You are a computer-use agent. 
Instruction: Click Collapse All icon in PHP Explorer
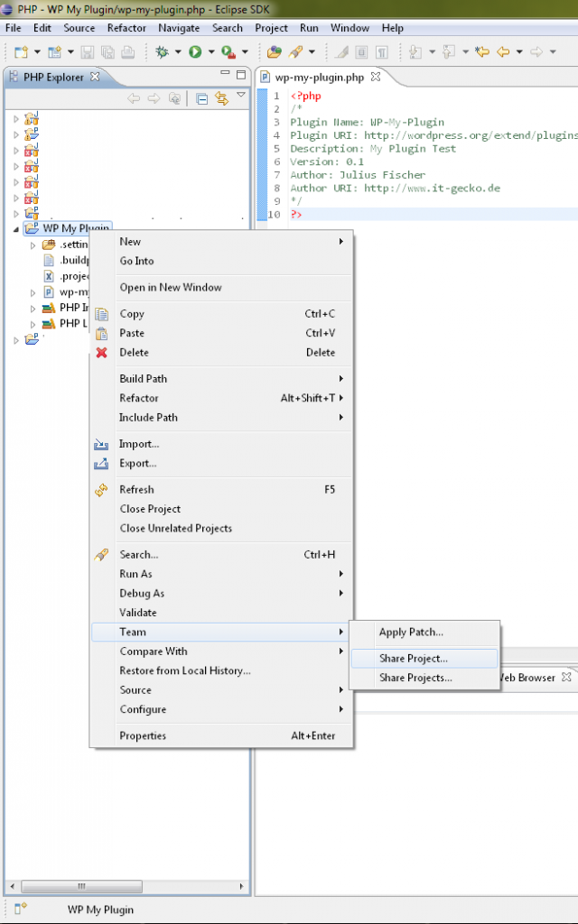point(202,99)
